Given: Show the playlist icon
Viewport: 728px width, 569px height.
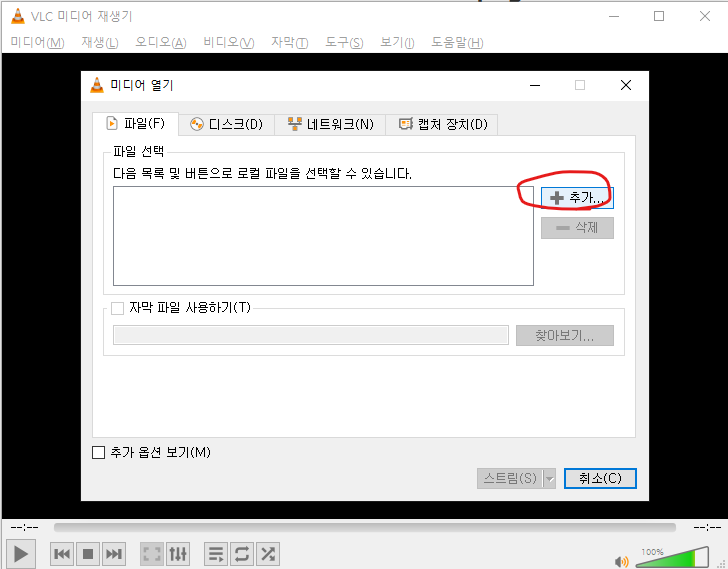Looking at the screenshot, I should tap(216, 554).
